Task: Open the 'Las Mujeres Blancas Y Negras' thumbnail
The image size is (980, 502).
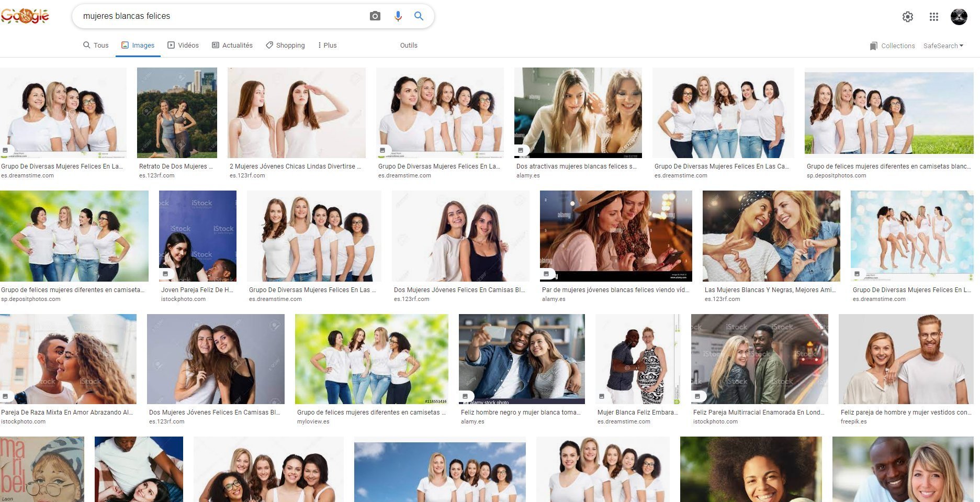Action: click(771, 236)
